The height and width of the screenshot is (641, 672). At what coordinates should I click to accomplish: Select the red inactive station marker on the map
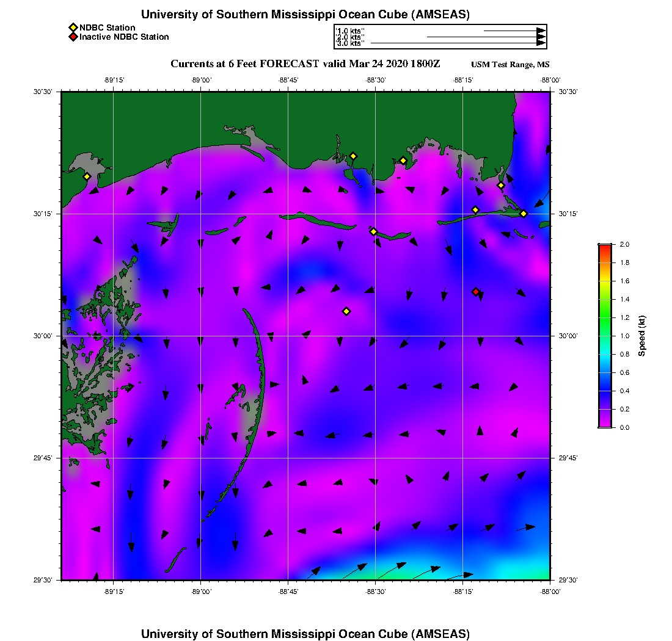pyautogui.click(x=476, y=292)
